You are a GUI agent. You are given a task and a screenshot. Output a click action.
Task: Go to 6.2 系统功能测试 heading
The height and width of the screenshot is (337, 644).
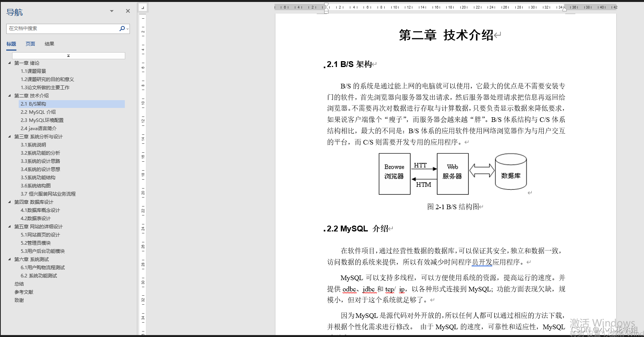(x=39, y=276)
